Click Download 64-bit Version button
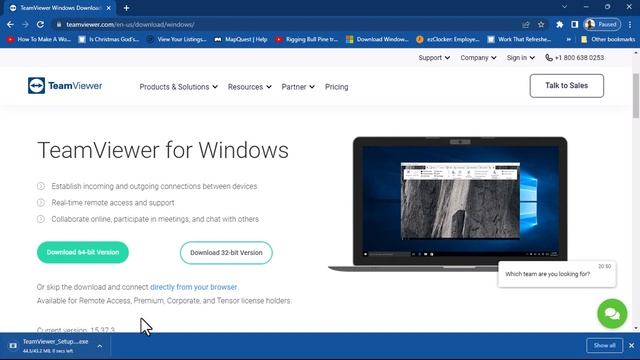 pos(83,252)
